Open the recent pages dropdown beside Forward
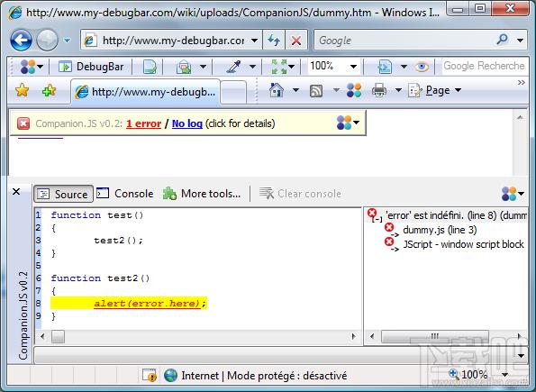Image resolution: width=536 pixels, height=392 pixels. [67, 41]
